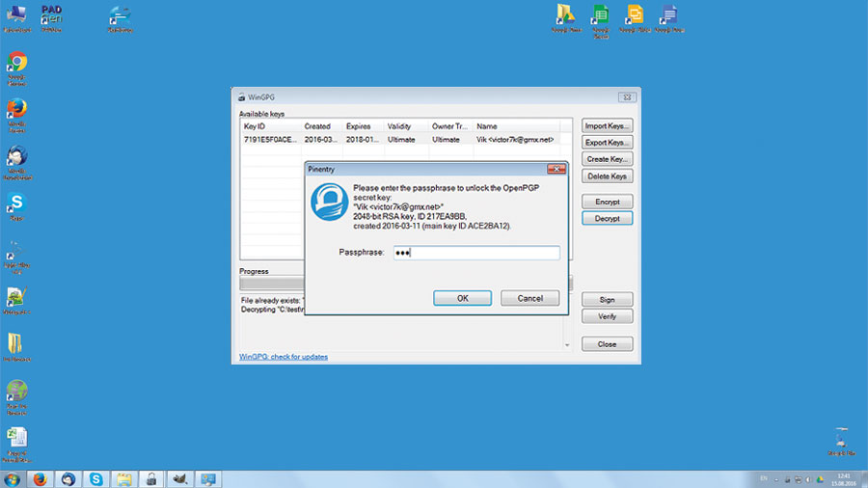Cancel the passphrase prompt
868x488 pixels.
pos(529,298)
